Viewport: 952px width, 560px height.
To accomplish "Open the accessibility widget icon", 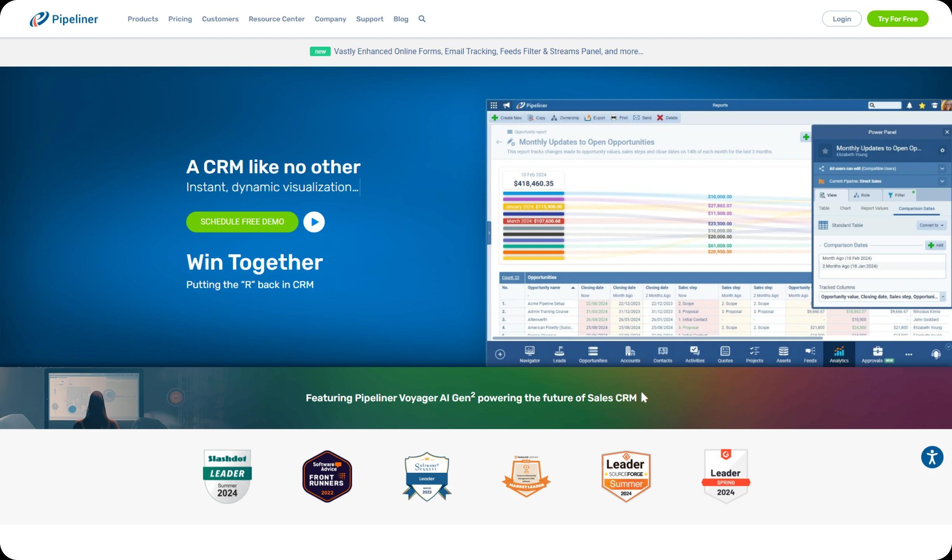I will click(x=932, y=457).
